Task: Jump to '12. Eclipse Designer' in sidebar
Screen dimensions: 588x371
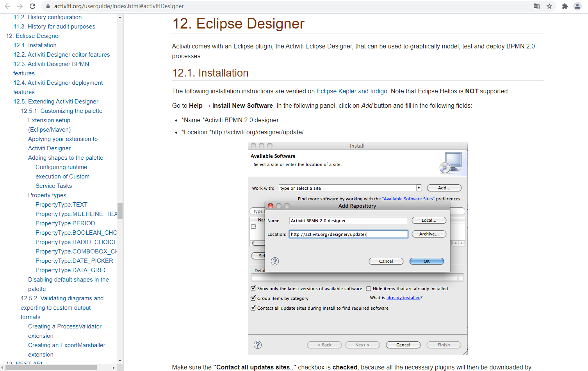Action: pos(33,36)
